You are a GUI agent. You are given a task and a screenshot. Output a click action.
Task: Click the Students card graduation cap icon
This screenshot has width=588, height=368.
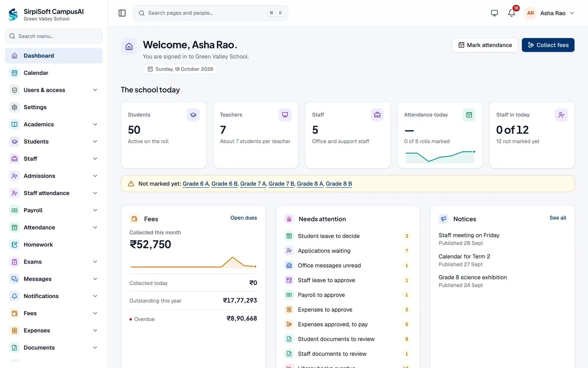coord(193,115)
